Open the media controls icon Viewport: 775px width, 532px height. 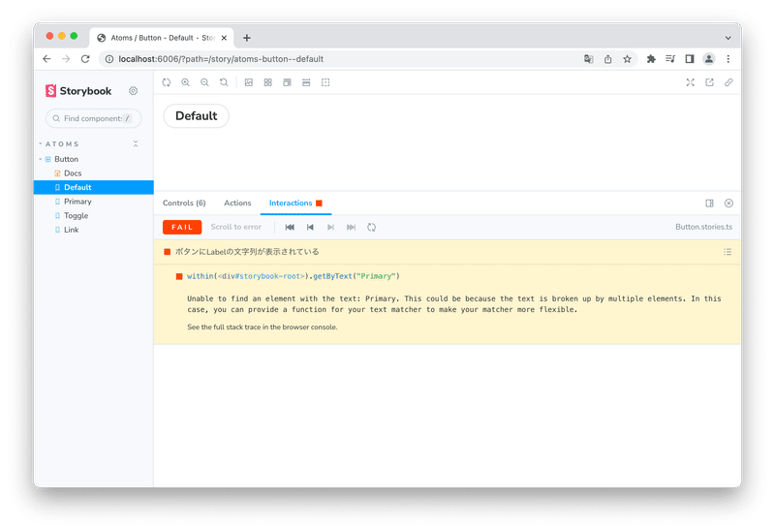pos(670,59)
